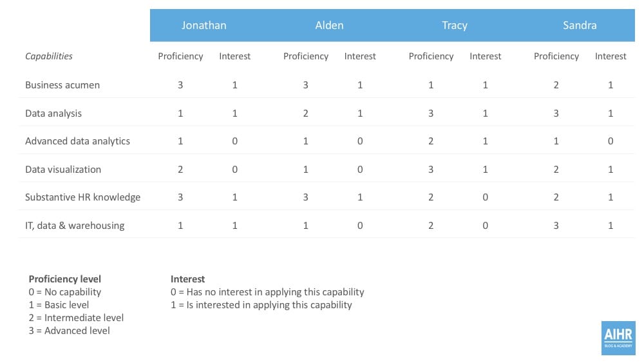Click the Proficiency level legend heading
The height and width of the screenshot is (363, 644).
point(65,279)
